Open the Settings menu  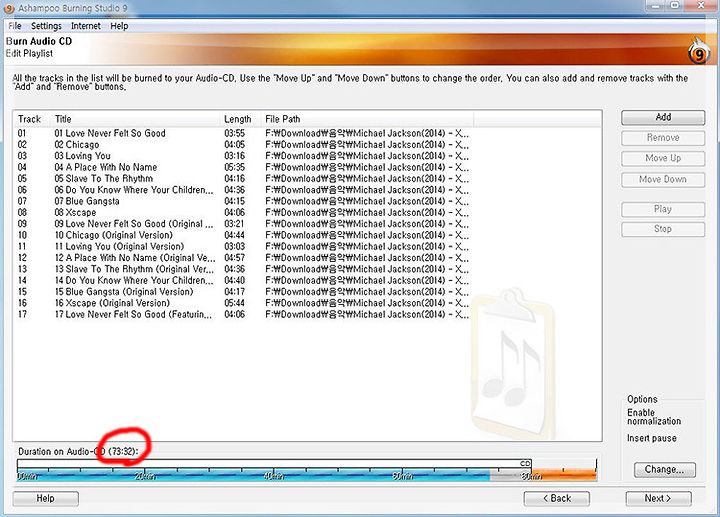[46, 26]
